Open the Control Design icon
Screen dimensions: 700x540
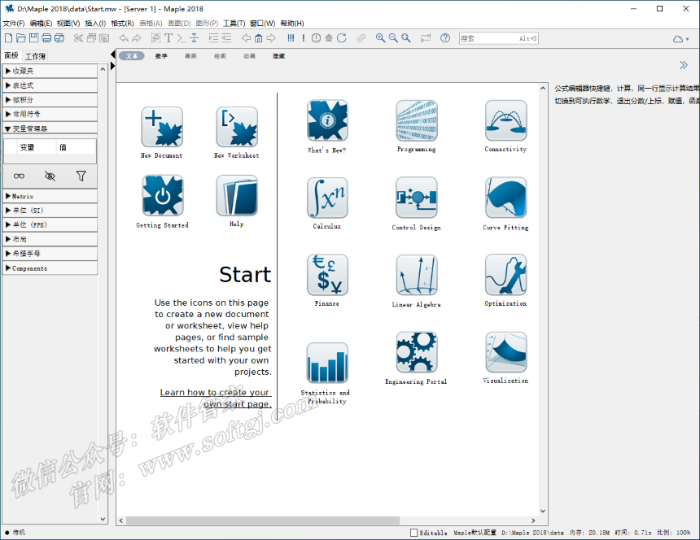coord(417,197)
